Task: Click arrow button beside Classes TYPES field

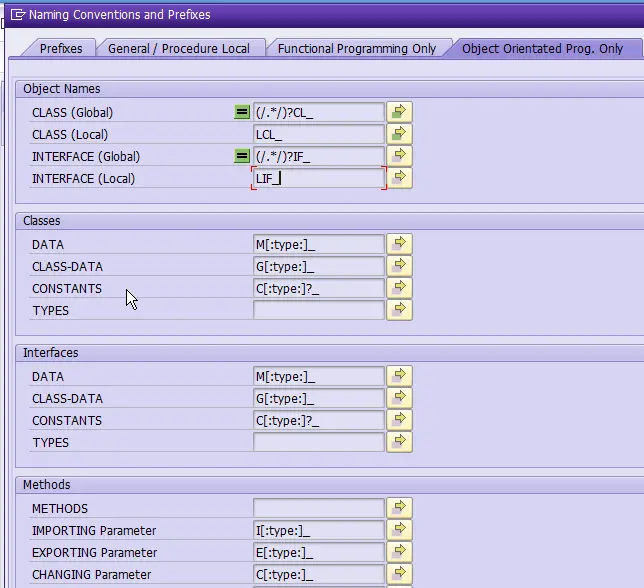Action: [399, 310]
